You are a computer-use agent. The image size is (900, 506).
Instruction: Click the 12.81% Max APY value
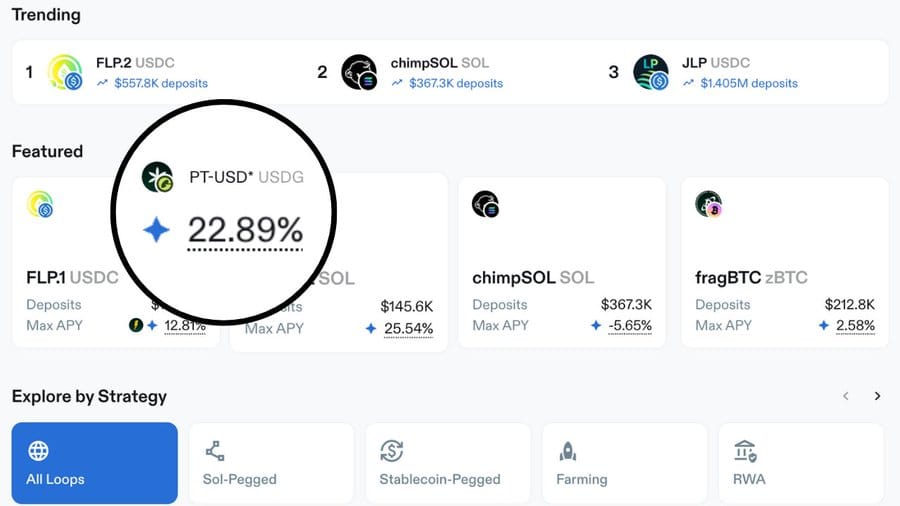(x=185, y=326)
